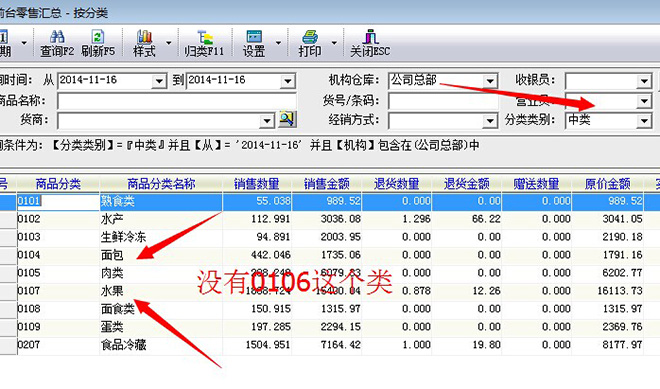Open the 机构仓库 公司总部 dropdown

tap(490, 81)
